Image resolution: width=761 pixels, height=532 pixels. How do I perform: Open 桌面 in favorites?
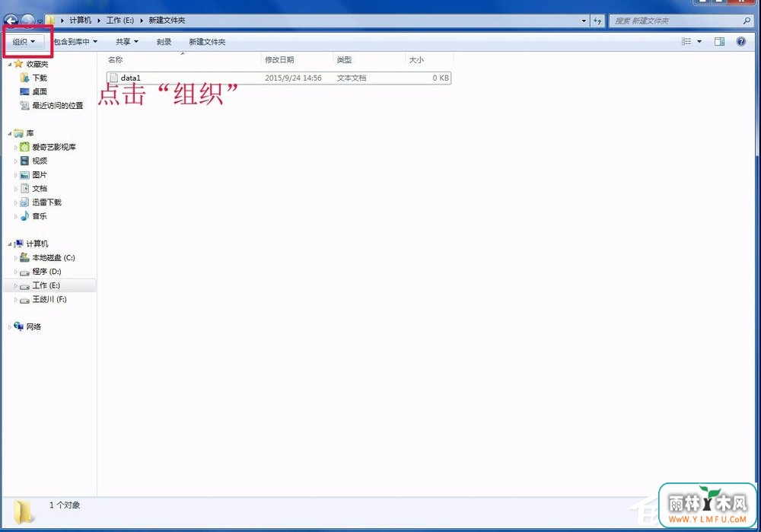(x=40, y=92)
